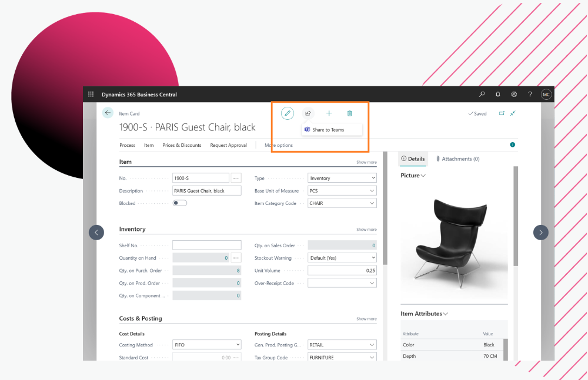This screenshot has height=380, width=588.
Task: Open the settings gear
Action: point(514,95)
